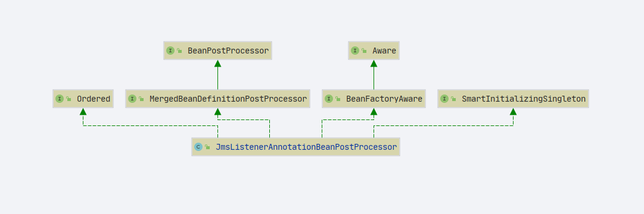Click the arrowhead pointing into BeanPostProcessor
Image resolution: width=644 pixels, height=214 pixels.
click(217, 64)
